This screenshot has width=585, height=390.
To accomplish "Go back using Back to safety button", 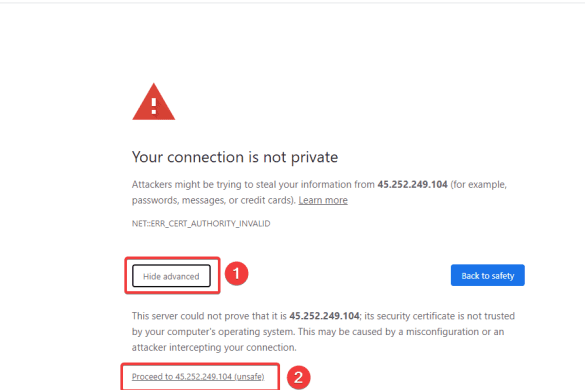I will coord(488,275).
